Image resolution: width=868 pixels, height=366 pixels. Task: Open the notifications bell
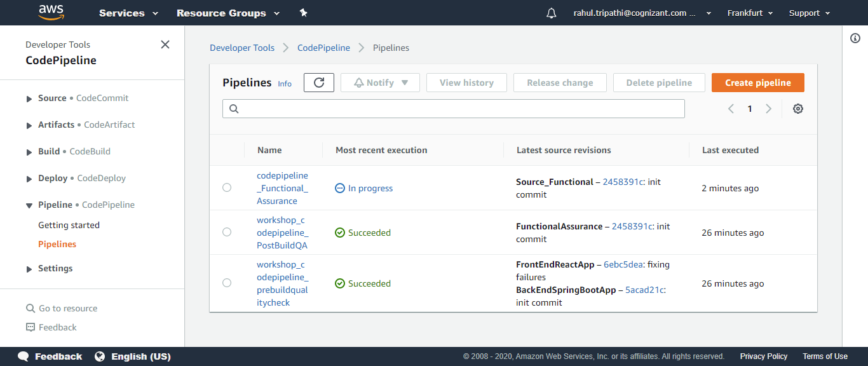(x=551, y=13)
